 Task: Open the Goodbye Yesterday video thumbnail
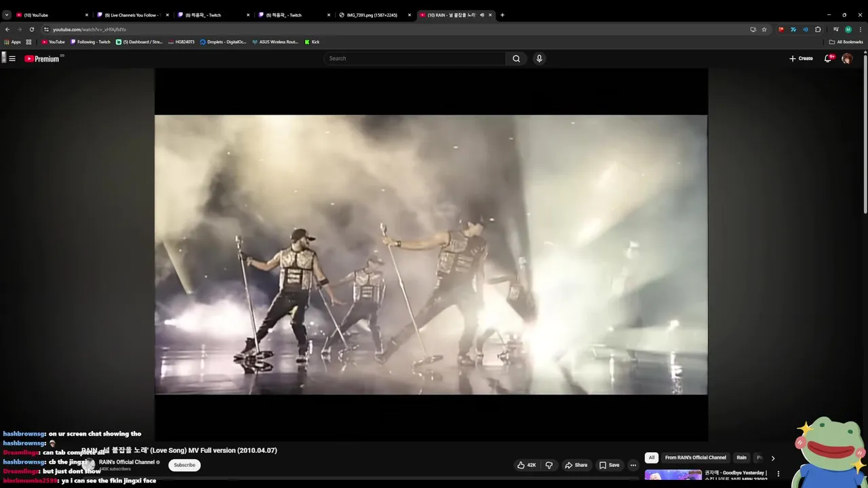[x=673, y=476]
